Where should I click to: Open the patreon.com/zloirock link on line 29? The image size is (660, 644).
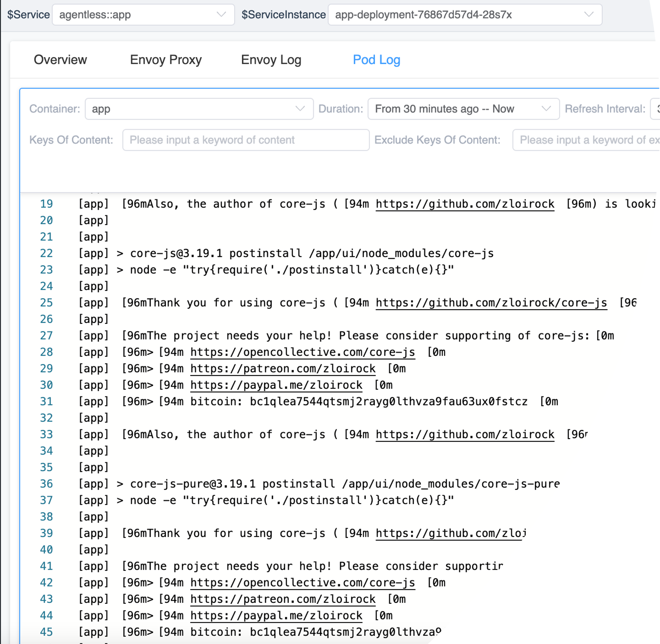click(283, 369)
